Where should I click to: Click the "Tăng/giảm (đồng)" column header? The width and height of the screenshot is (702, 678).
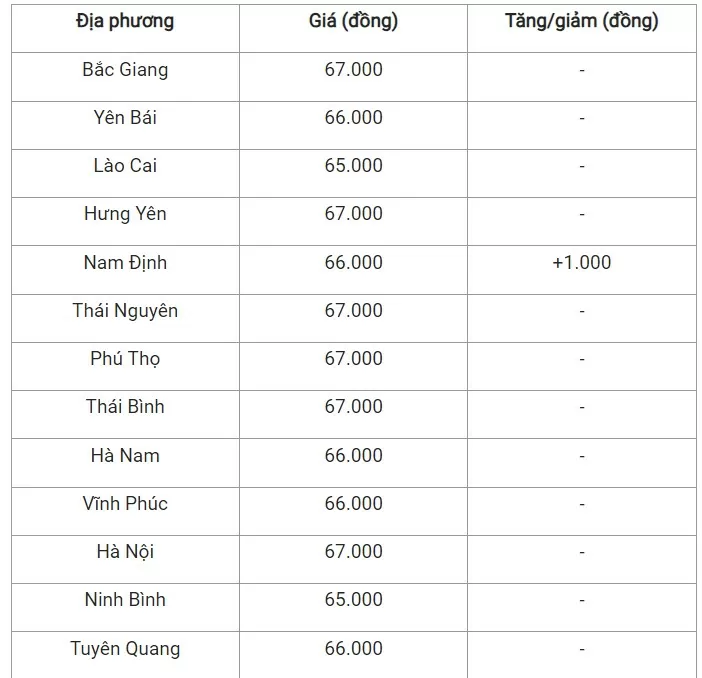[x=581, y=21]
